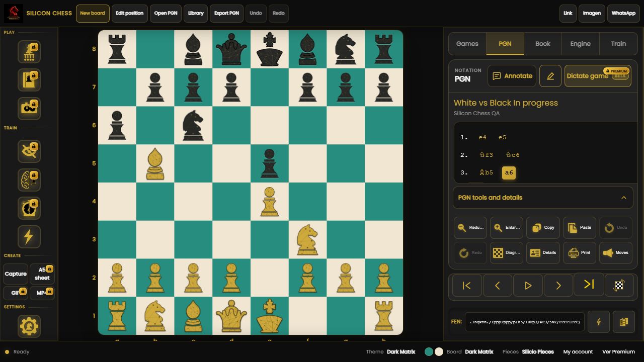
Task: Open the Ver Premium link
Action: (x=618, y=352)
